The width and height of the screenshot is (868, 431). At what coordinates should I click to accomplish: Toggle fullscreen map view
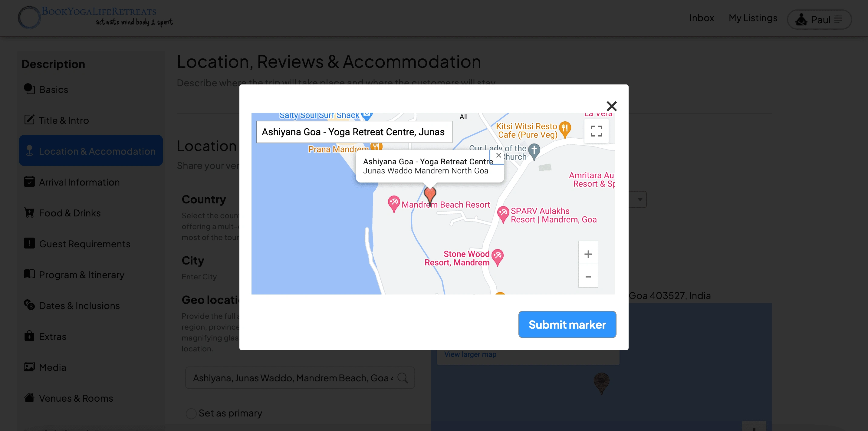pyautogui.click(x=596, y=131)
